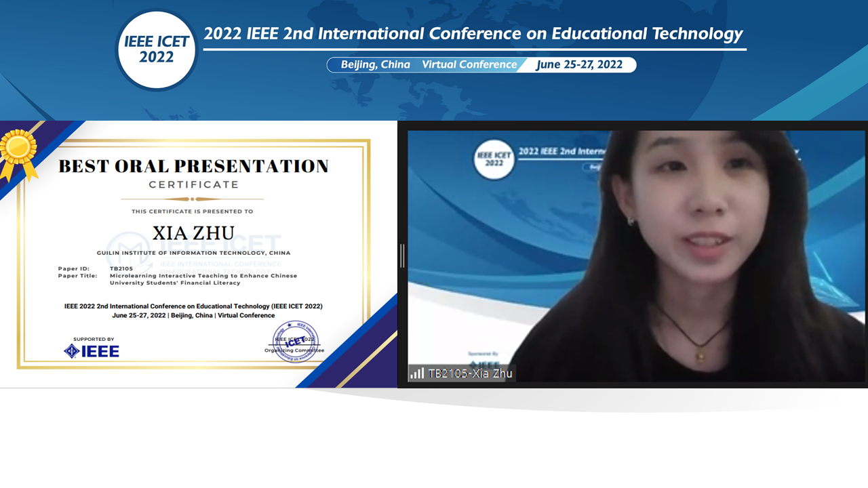Click the IEEE ICET 2022 circular logo

click(x=156, y=49)
